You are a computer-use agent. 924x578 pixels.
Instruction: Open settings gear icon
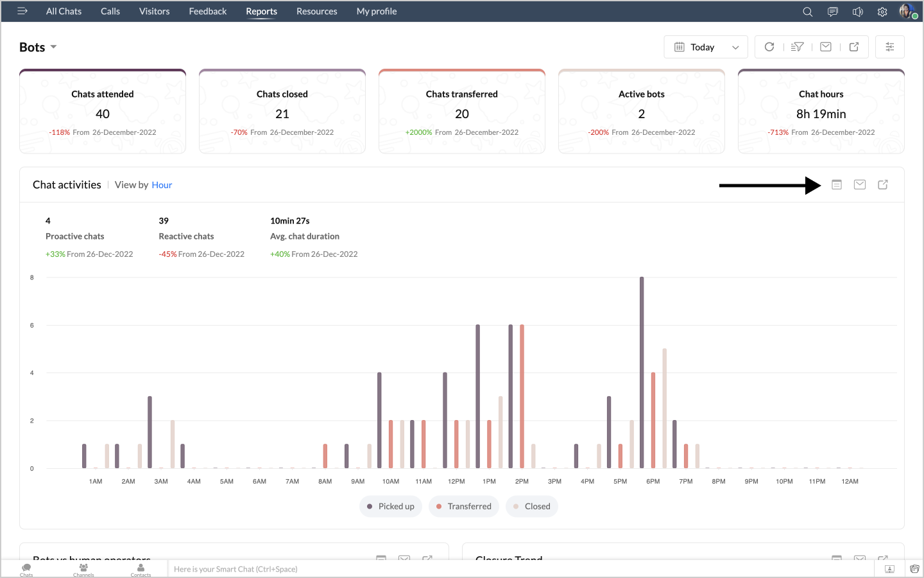coord(882,12)
